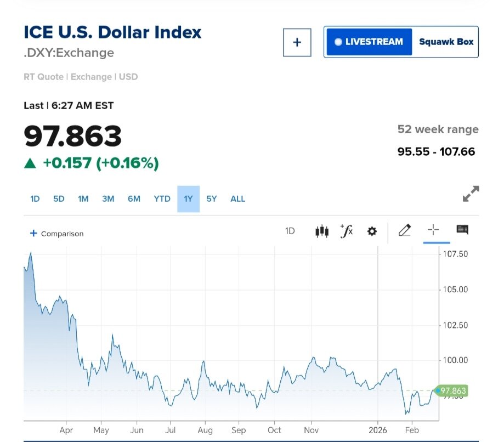Open the candlestick chart type icon
Viewport: 504px width, 442px height.
click(x=322, y=231)
